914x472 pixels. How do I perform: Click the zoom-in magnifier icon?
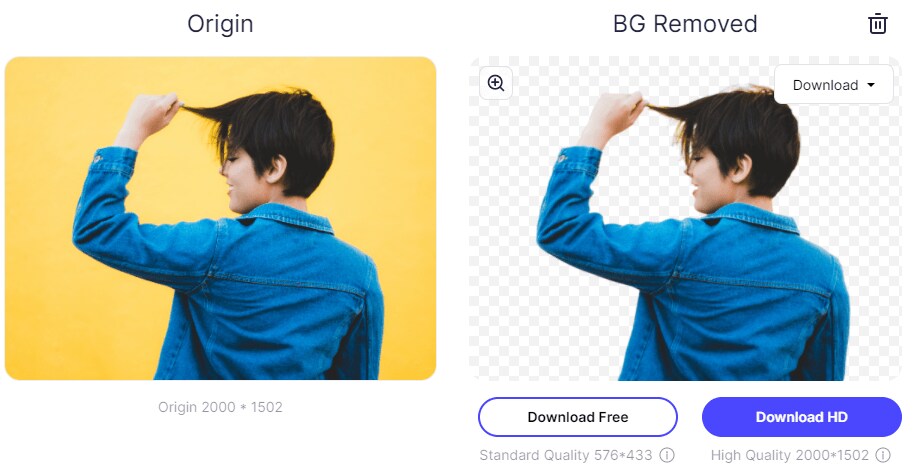tap(495, 83)
